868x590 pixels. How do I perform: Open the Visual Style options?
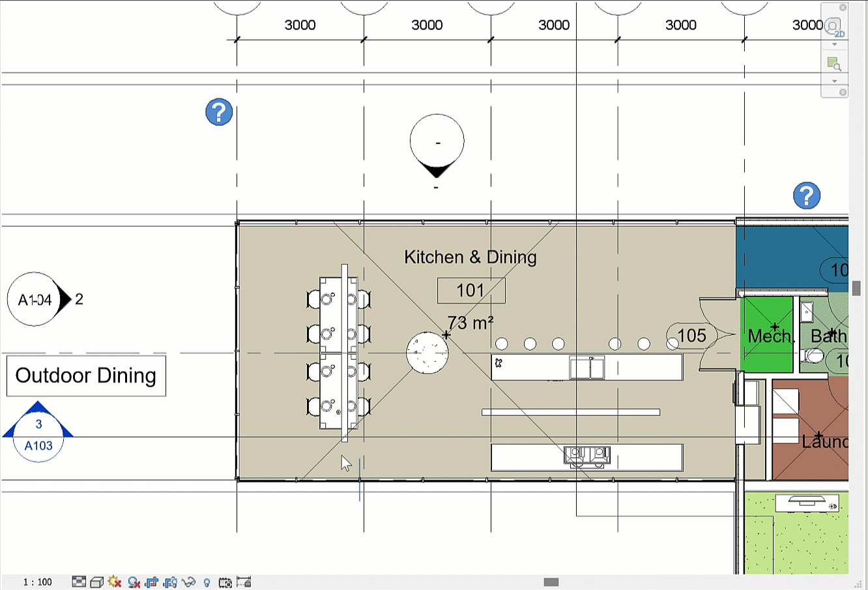pyautogui.click(x=97, y=582)
